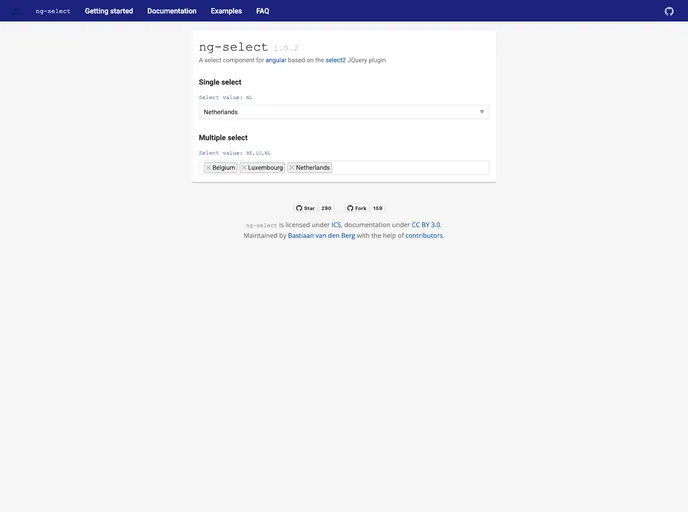
Task: Select the Luxembourg tag label
Action: coord(265,168)
